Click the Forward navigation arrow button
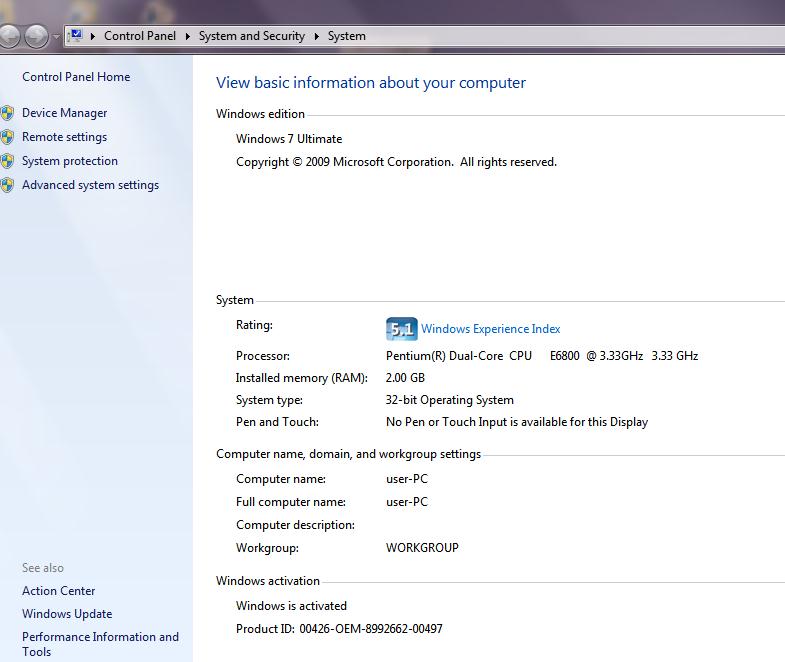 (36, 36)
